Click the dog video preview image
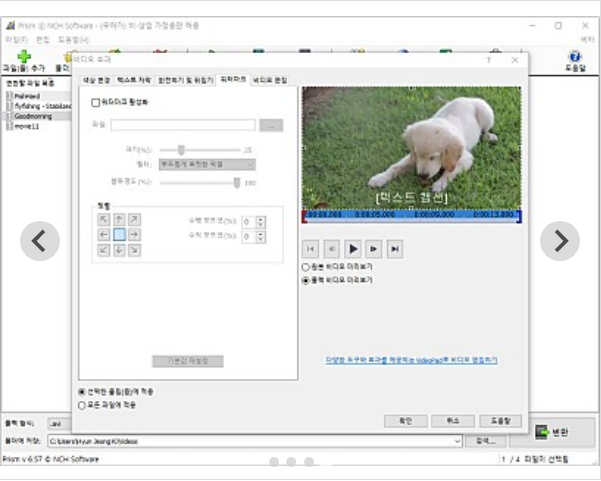 (412, 148)
